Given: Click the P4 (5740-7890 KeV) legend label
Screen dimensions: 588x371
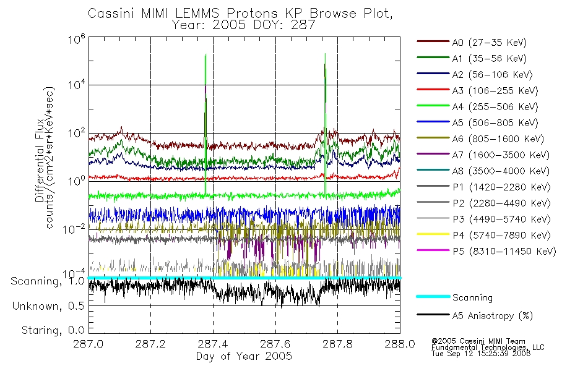Looking at the screenshot, I should coord(501,236).
